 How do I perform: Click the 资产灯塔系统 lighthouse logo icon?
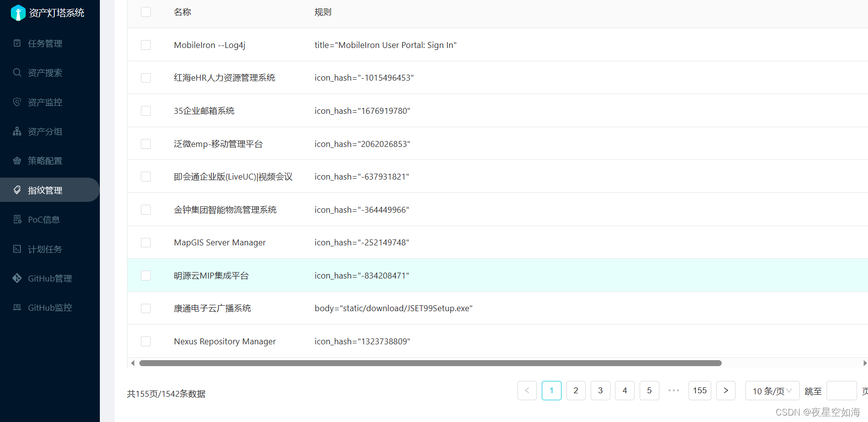click(18, 13)
